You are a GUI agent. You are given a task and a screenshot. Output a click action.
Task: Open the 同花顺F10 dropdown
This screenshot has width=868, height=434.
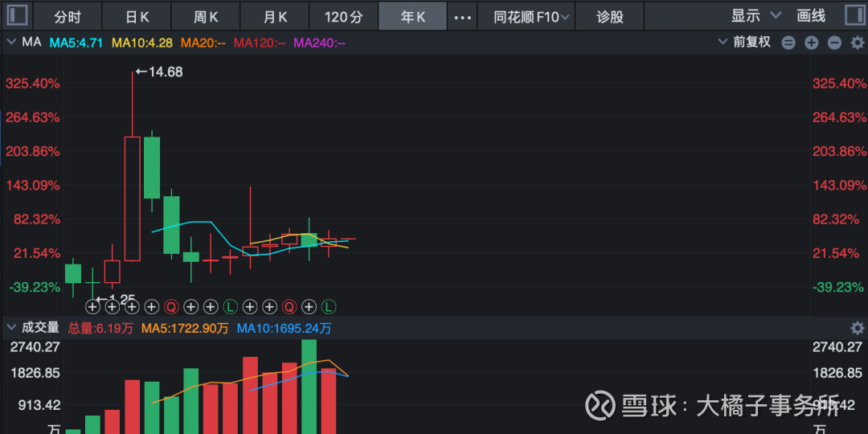coord(532,16)
